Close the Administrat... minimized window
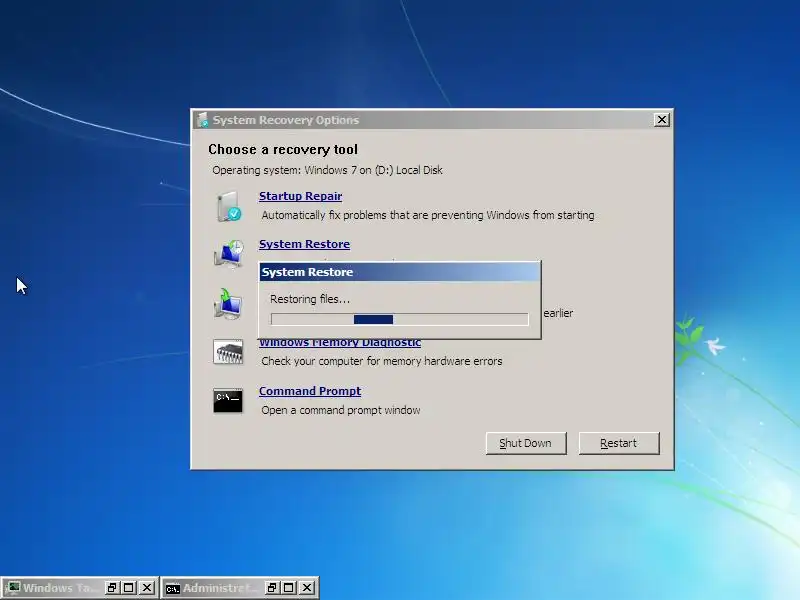800x600 pixels. pos(307,588)
